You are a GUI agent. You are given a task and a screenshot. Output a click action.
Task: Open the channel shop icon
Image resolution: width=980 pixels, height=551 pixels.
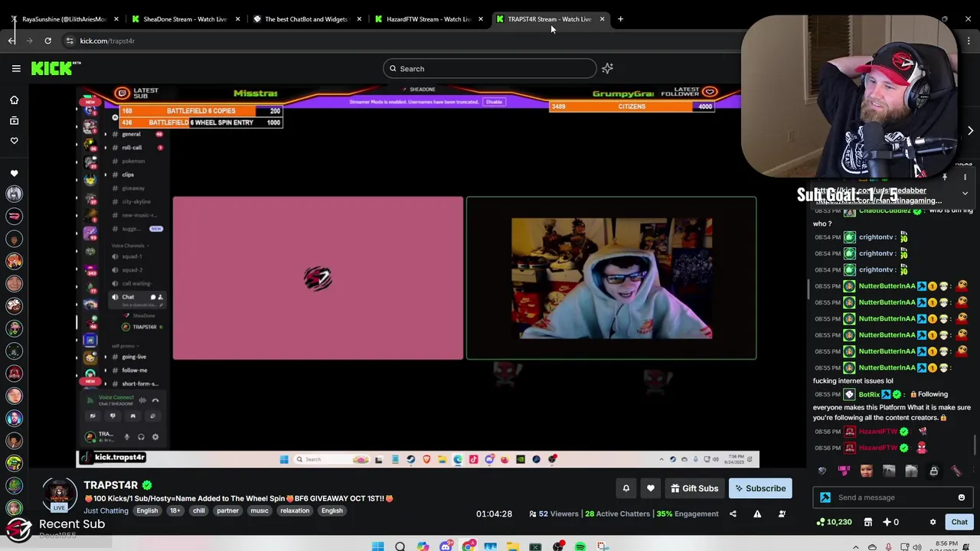868,522
